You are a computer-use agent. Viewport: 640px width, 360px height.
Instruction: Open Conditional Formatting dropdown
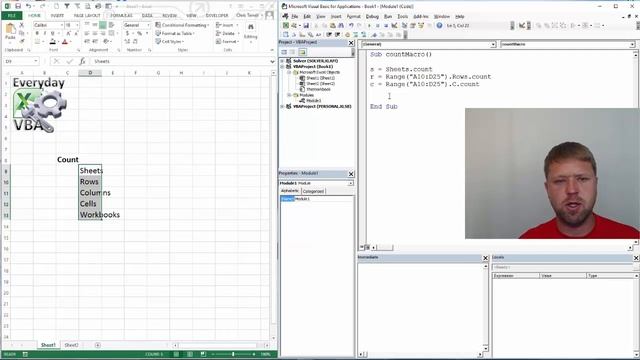click(182, 25)
